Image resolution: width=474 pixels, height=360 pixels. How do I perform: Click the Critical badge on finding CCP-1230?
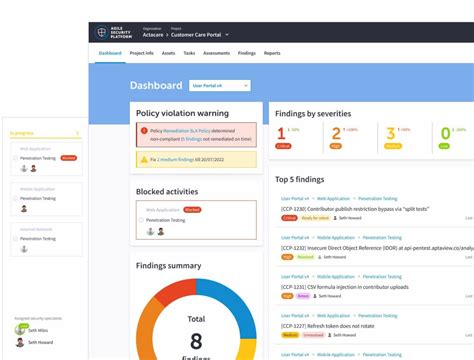(x=289, y=218)
